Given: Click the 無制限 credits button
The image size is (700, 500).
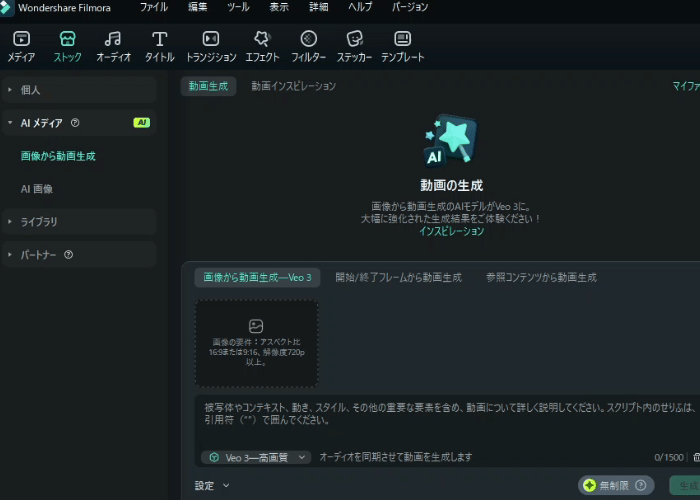Looking at the screenshot, I should (616, 485).
